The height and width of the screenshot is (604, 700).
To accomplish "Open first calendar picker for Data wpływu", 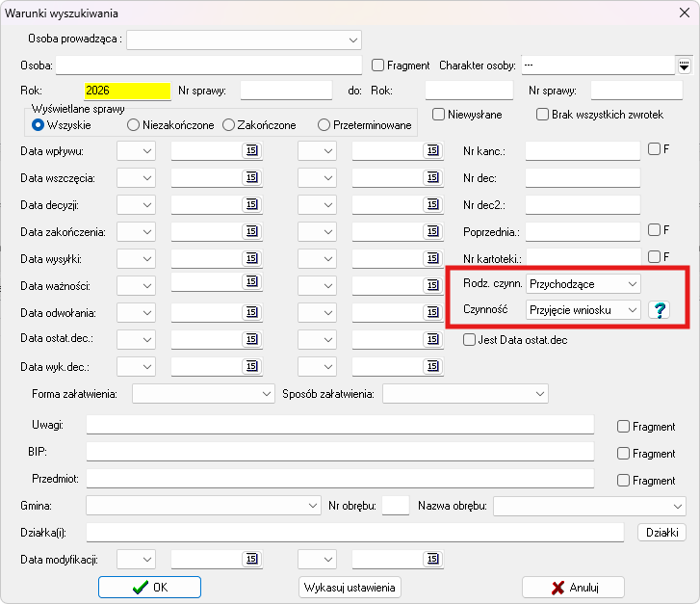I will [252, 150].
